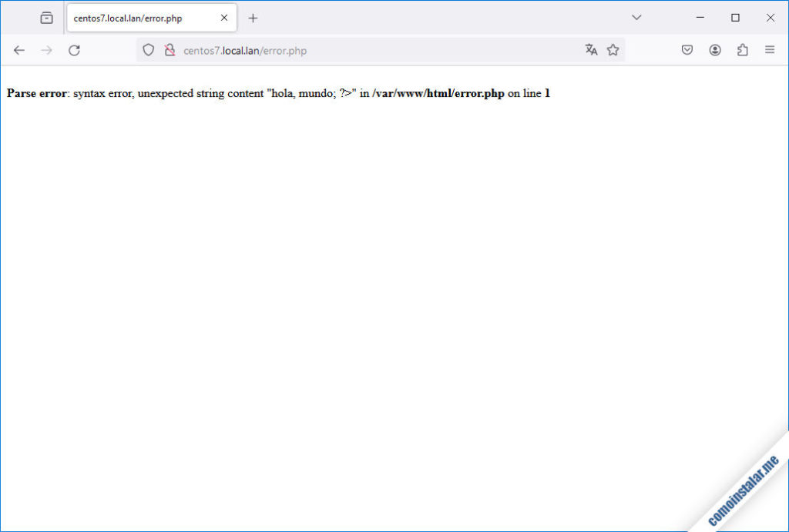Open the extensions puzzle-piece panel
This screenshot has height=532, width=789.
[x=742, y=50]
